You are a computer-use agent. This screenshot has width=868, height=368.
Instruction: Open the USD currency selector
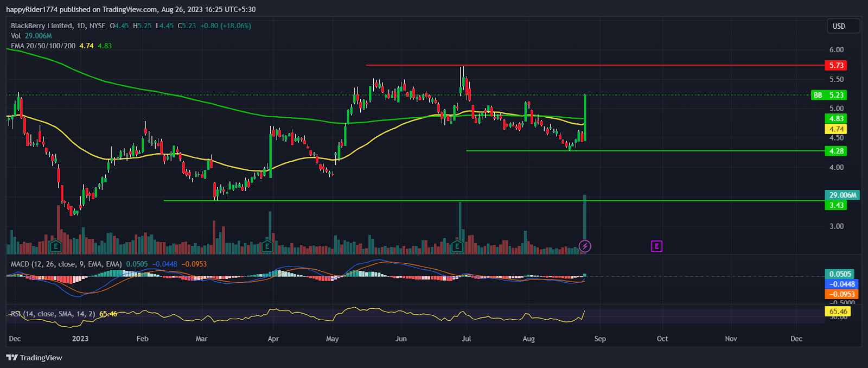pos(843,26)
